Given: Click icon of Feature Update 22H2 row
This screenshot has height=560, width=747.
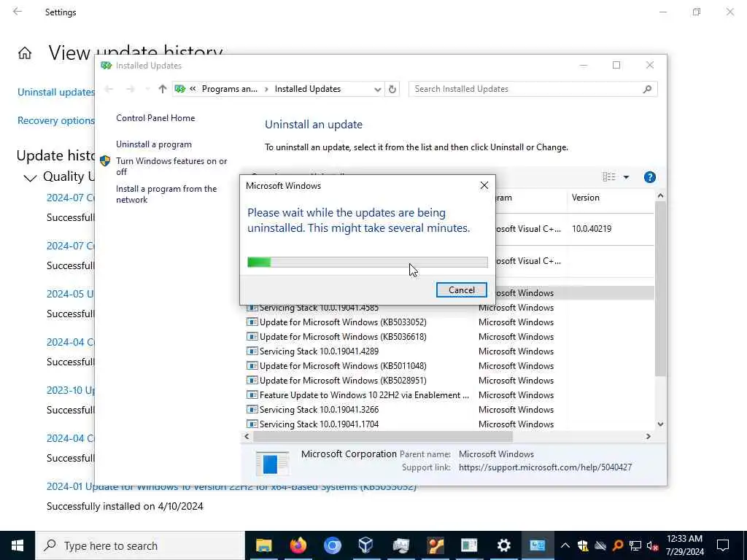Looking at the screenshot, I should (252, 395).
